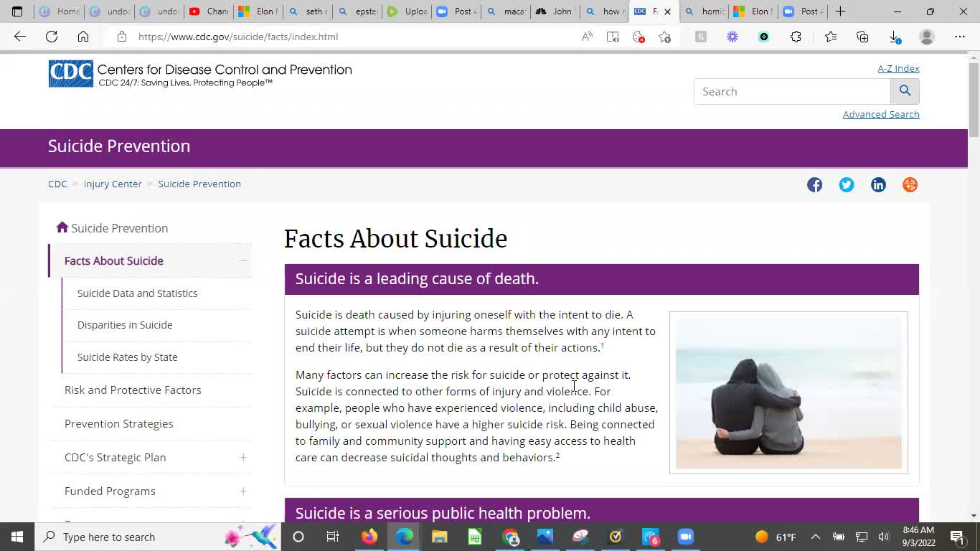
Task: Reload the CDC page with refresh icon
Action: 52,37
